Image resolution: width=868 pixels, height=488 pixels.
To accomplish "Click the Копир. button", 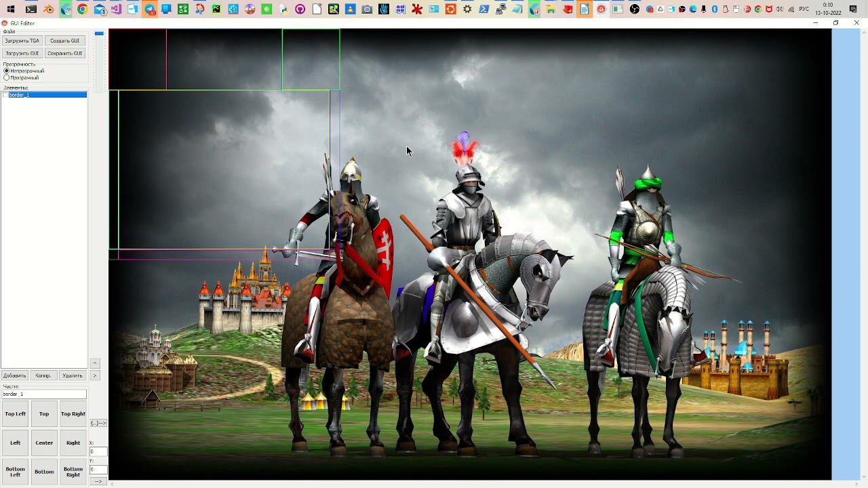I will [x=43, y=375].
